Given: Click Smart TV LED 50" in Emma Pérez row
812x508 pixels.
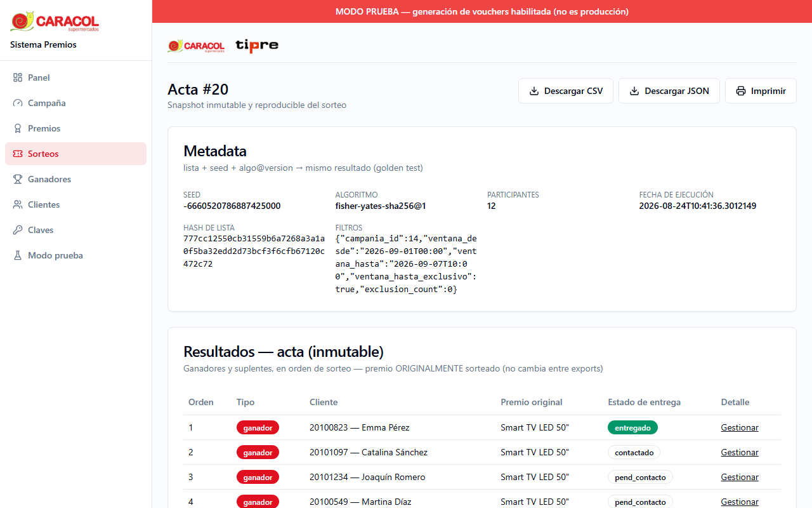Looking at the screenshot, I should (x=535, y=427).
